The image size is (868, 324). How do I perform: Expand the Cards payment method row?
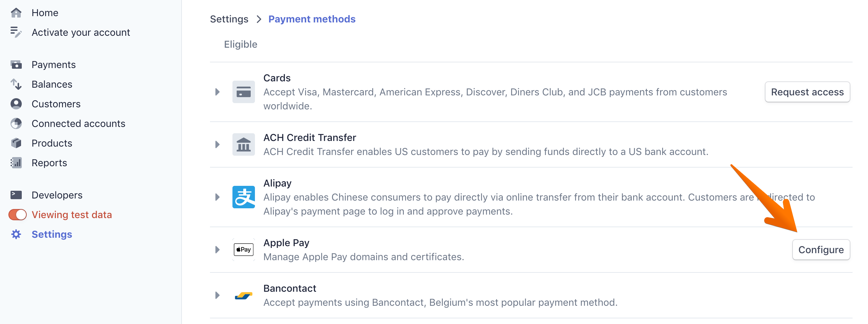pos(217,92)
